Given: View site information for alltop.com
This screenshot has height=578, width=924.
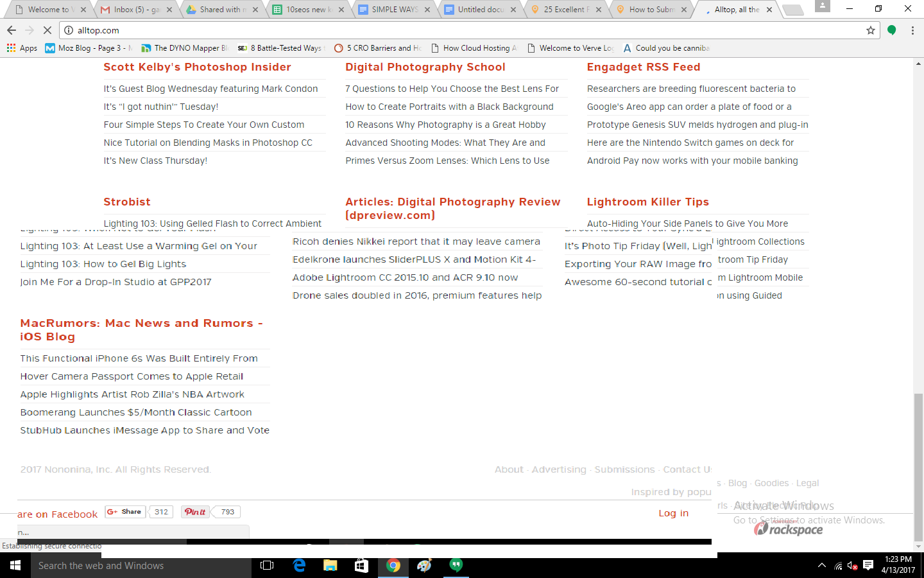Looking at the screenshot, I should 69,30.
